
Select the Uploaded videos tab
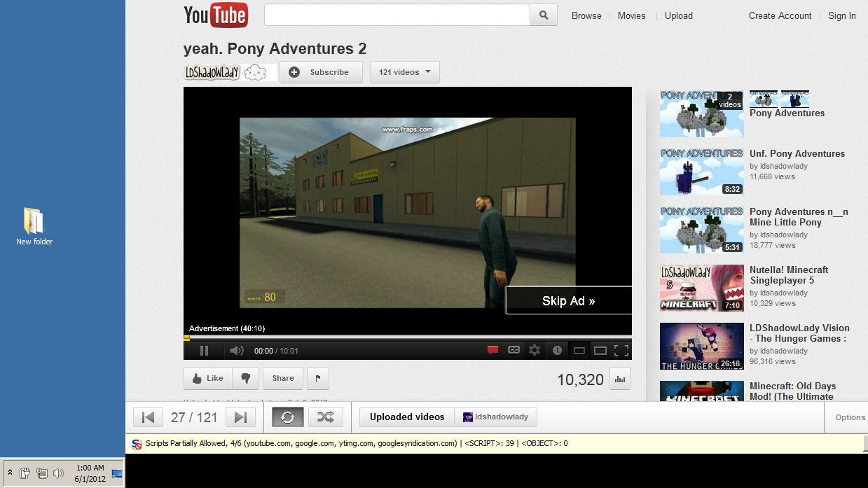407,417
